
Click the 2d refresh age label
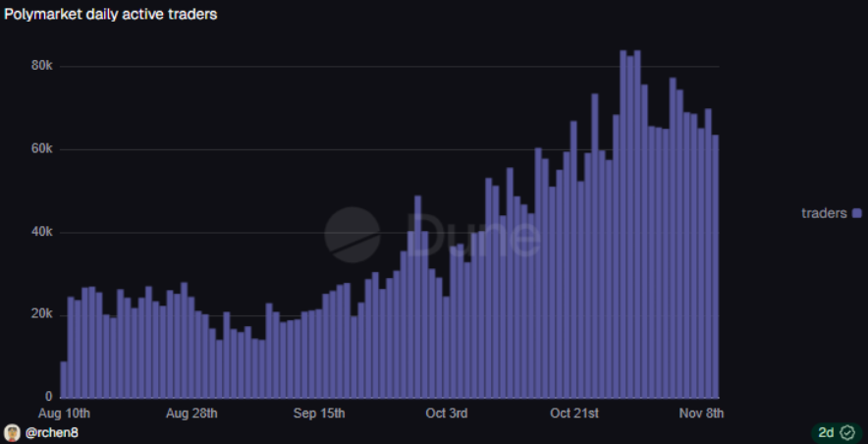point(826,432)
